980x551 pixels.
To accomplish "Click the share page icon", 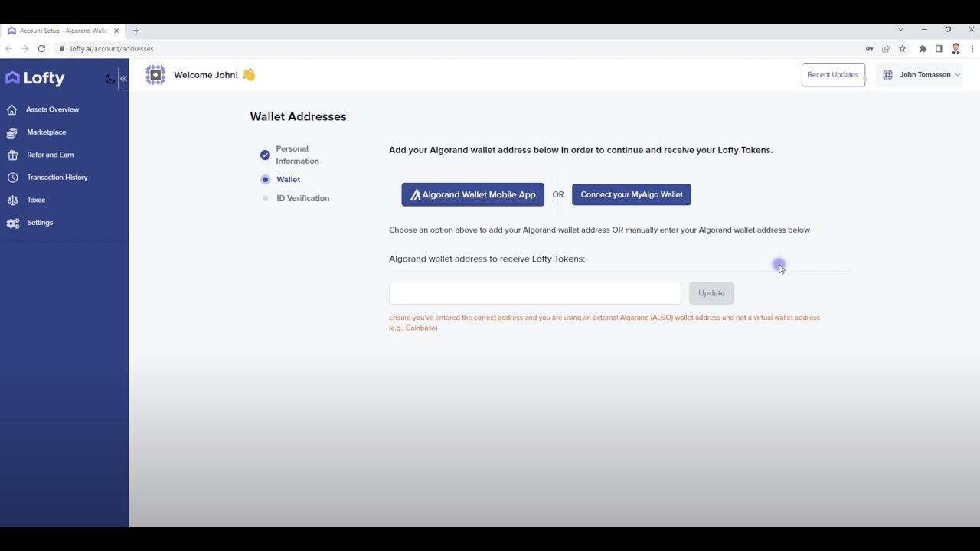I will tap(886, 49).
